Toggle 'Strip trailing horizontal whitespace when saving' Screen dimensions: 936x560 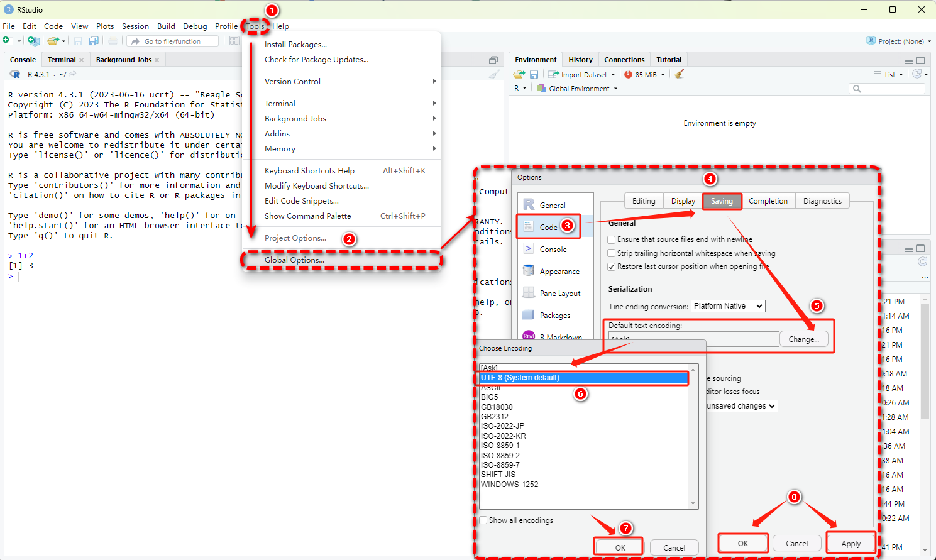click(x=611, y=253)
